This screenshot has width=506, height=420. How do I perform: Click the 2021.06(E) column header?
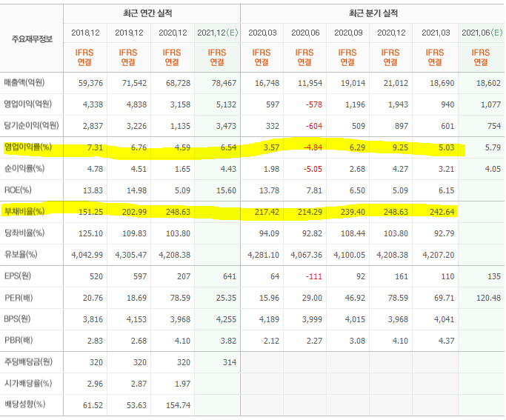(482, 33)
